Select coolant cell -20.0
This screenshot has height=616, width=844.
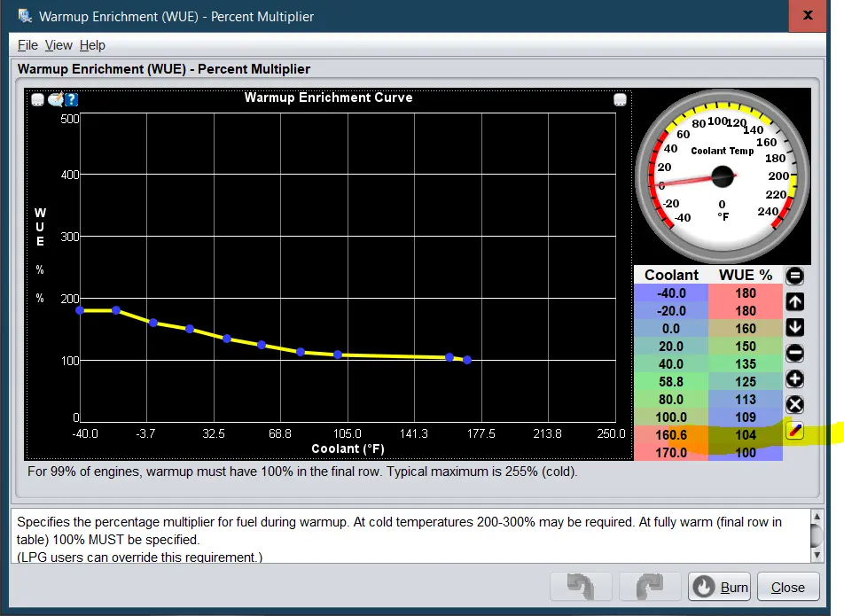click(x=671, y=311)
